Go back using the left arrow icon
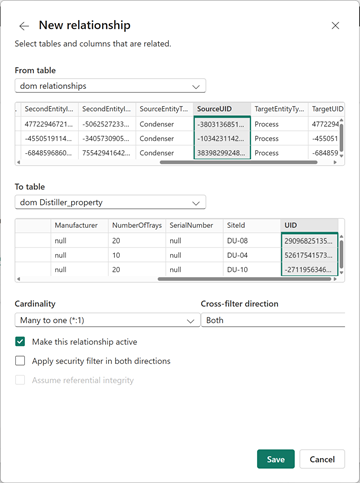Image resolution: width=360 pixels, height=483 pixels. click(x=24, y=26)
